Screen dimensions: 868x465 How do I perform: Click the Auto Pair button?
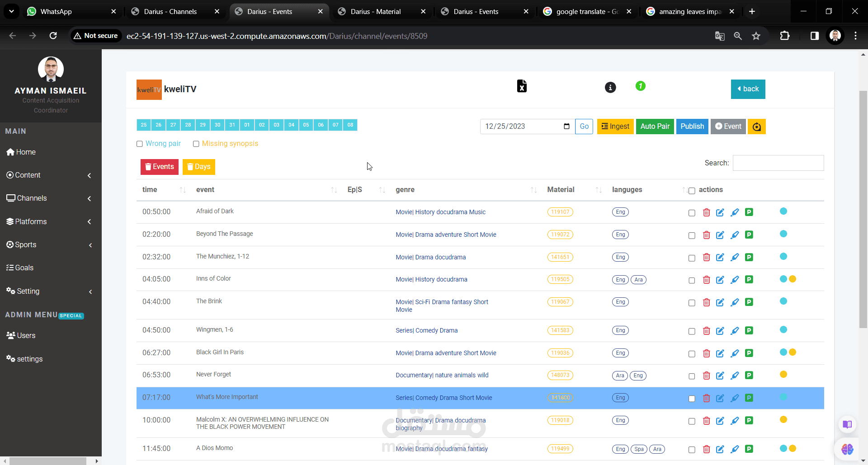pos(655,127)
